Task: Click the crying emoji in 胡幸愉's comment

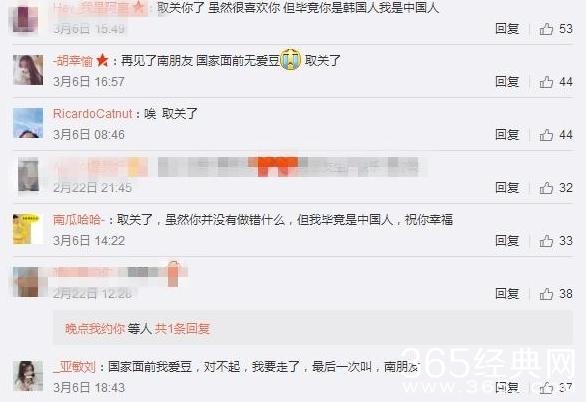Action: tap(291, 60)
